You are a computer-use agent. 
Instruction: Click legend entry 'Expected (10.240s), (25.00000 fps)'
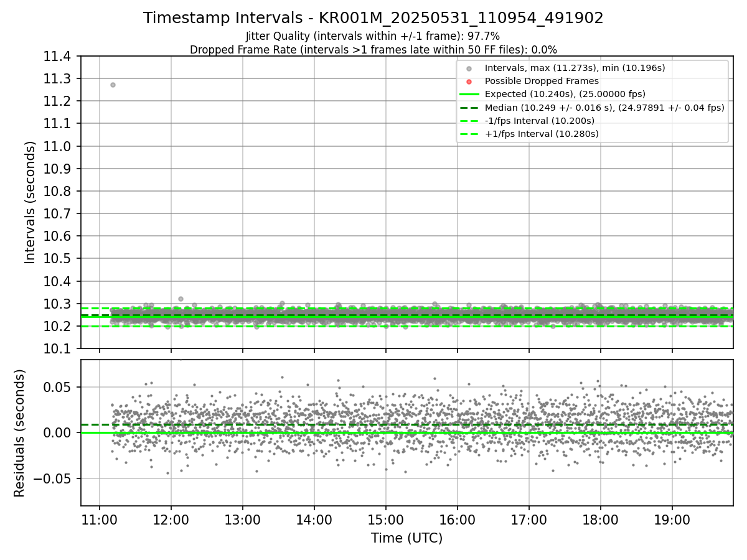tap(565, 94)
